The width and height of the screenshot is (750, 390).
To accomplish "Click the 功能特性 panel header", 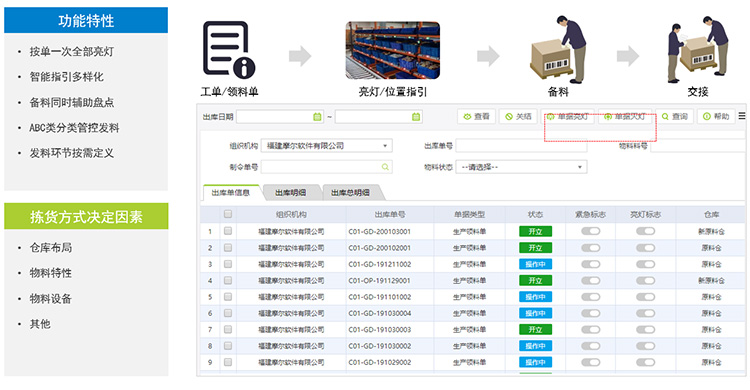I will point(86,21).
